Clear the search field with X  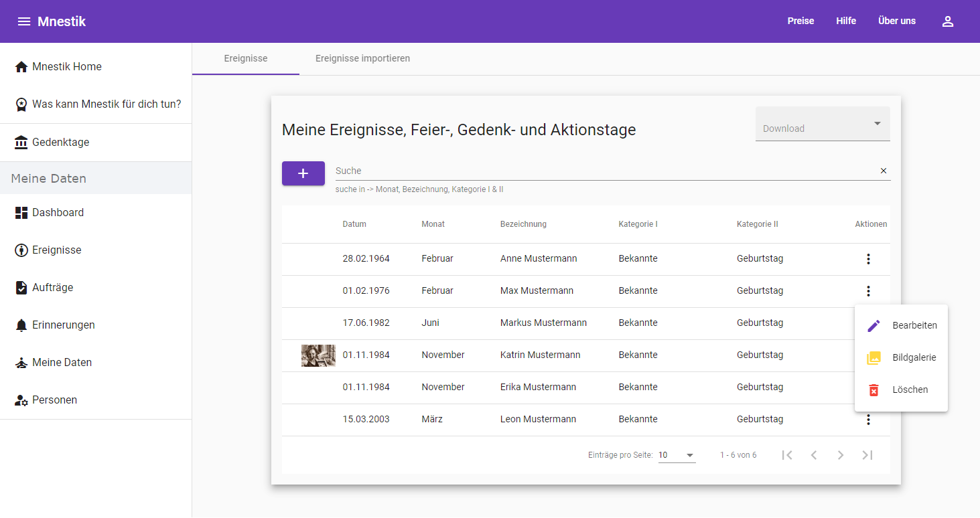coord(883,171)
